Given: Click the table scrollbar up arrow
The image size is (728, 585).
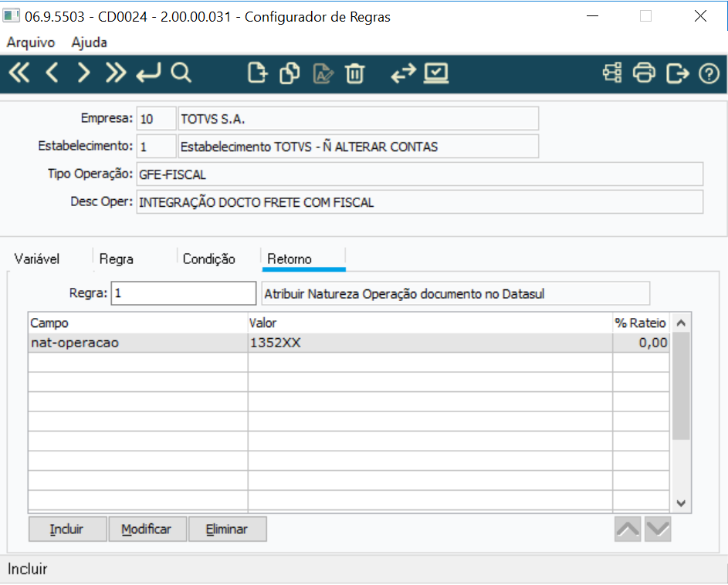Looking at the screenshot, I should pos(681,323).
